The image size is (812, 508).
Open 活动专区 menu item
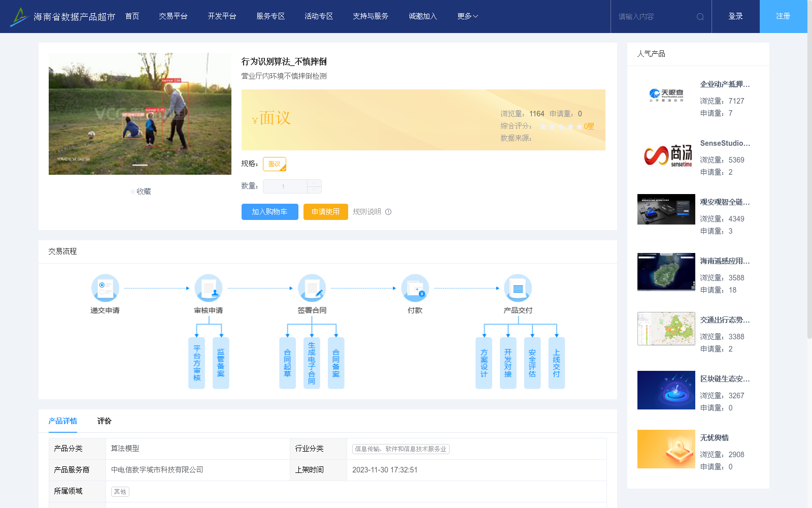click(319, 16)
